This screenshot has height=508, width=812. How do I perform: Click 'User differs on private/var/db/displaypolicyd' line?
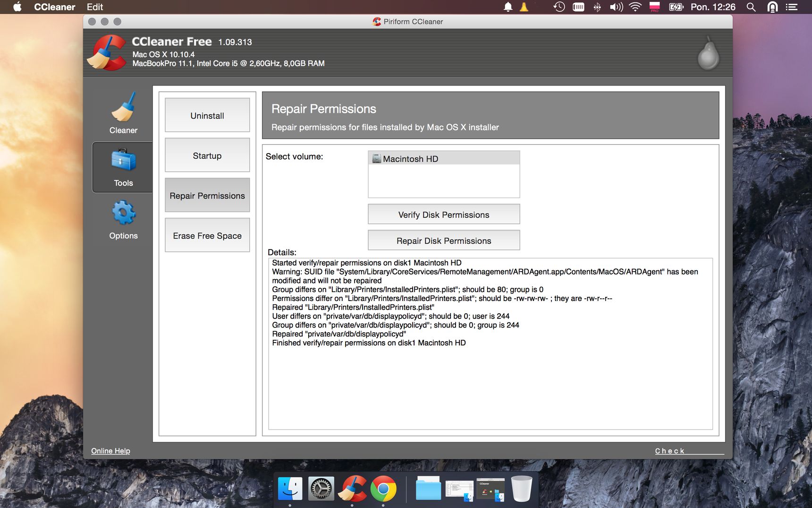391,316
